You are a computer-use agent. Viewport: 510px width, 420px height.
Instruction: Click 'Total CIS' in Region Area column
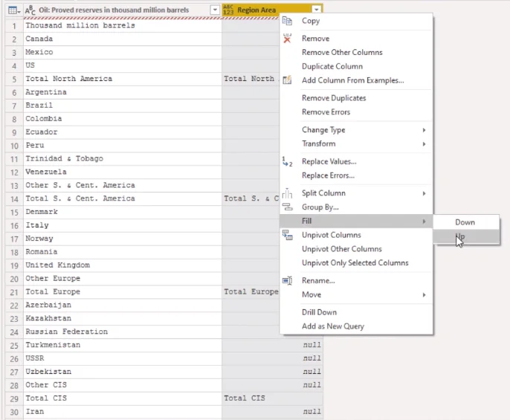272,398
